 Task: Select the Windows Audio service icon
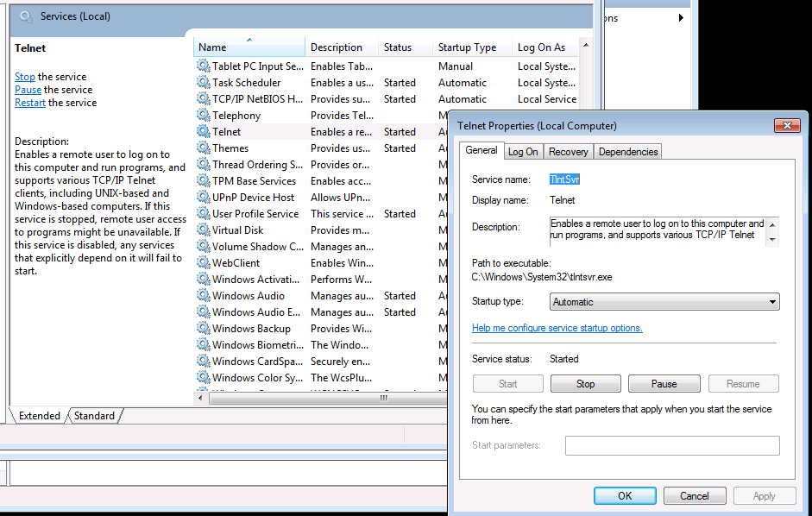[203, 296]
